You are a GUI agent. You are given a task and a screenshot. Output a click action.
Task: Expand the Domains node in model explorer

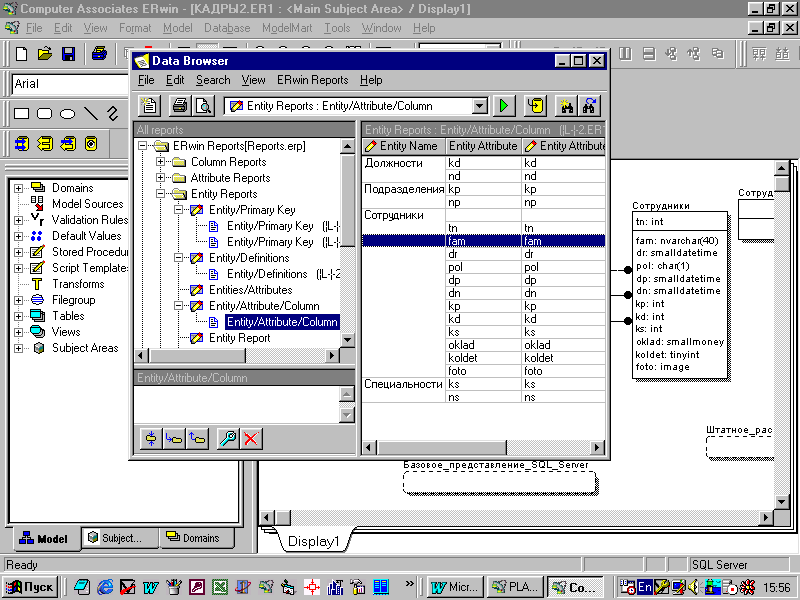pyautogui.click(x=18, y=188)
